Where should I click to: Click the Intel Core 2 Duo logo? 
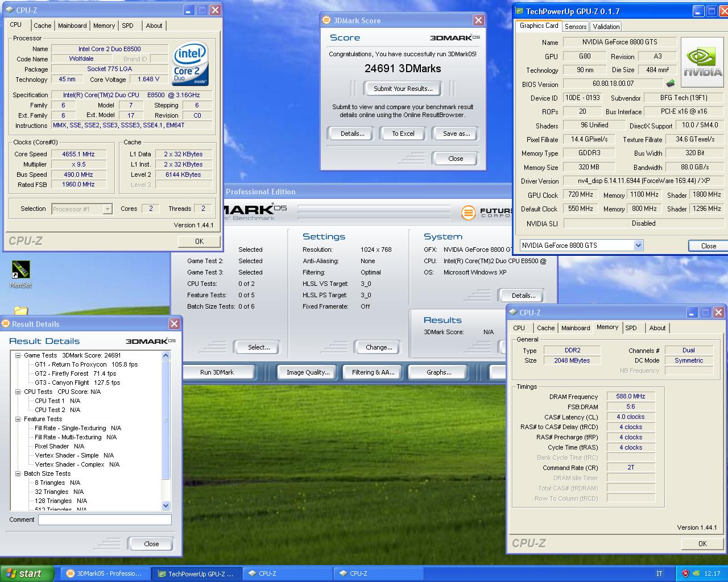191,64
